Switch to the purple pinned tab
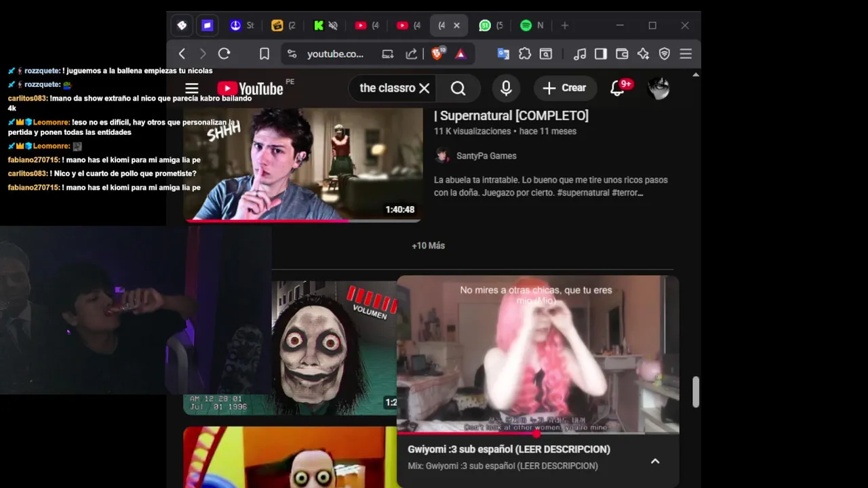 pos(208,26)
